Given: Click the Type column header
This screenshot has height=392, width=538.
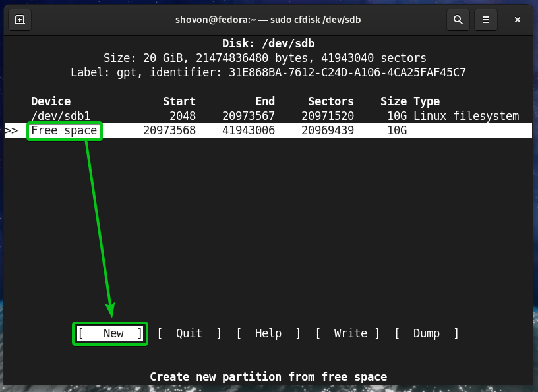Looking at the screenshot, I should pyautogui.click(x=427, y=101).
